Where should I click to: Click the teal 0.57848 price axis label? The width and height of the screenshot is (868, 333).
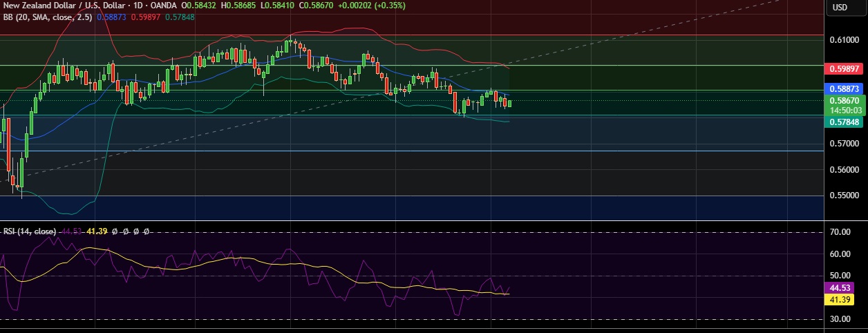click(843, 122)
